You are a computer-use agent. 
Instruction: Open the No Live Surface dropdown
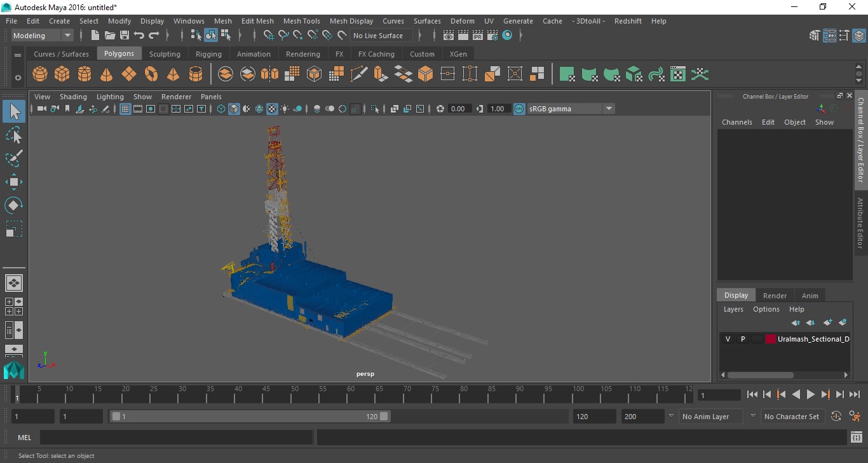(381, 36)
